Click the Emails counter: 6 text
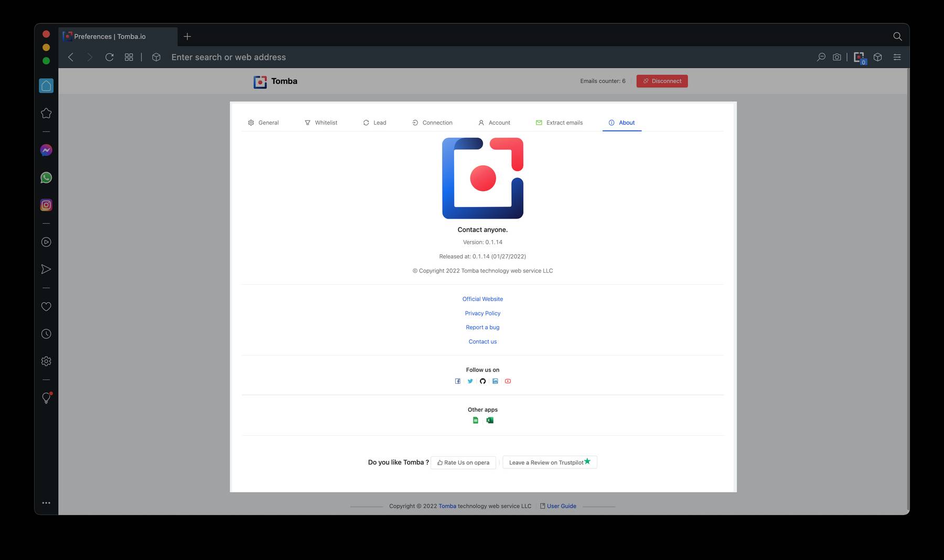The height and width of the screenshot is (560, 944). (x=603, y=81)
